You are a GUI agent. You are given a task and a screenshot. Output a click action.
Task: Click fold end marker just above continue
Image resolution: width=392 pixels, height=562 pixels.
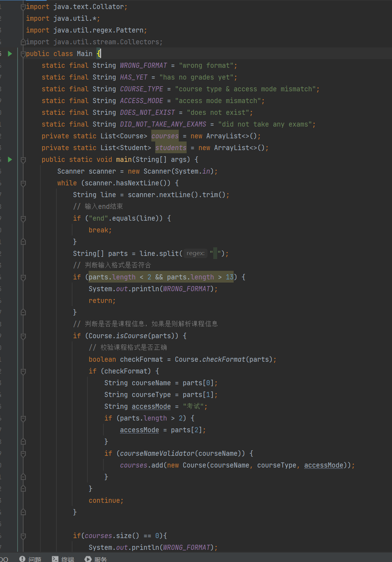pyautogui.click(x=23, y=489)
